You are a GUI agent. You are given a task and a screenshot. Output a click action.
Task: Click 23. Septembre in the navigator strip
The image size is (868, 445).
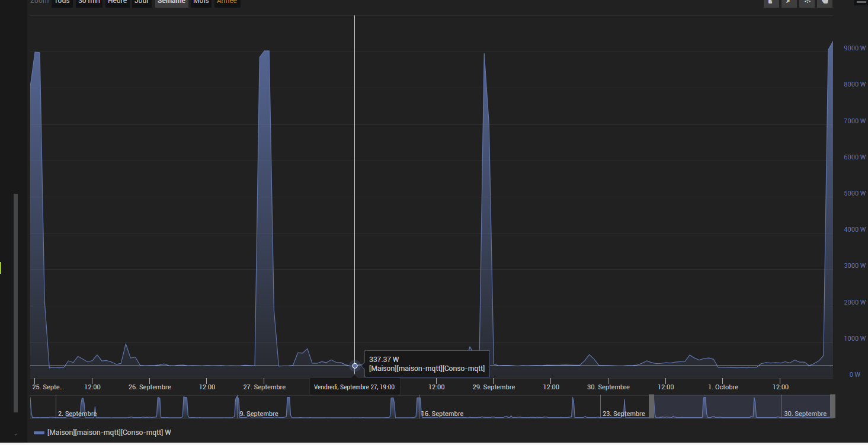(623, 414)
